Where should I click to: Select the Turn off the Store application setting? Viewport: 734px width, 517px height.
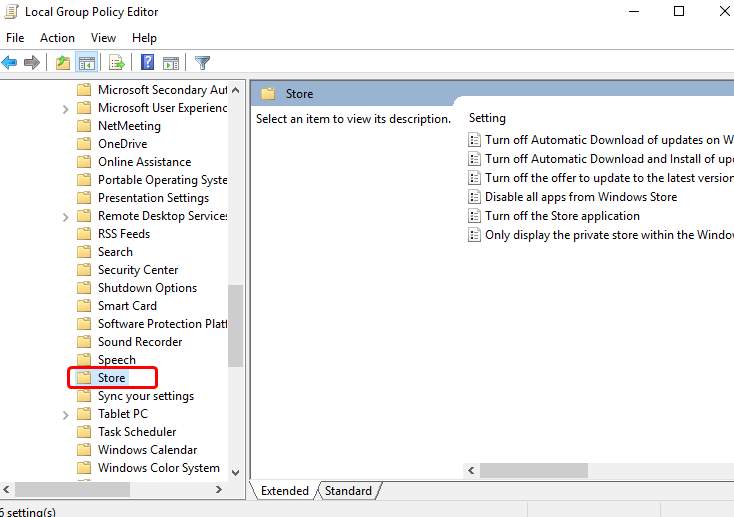click(561, 216)
